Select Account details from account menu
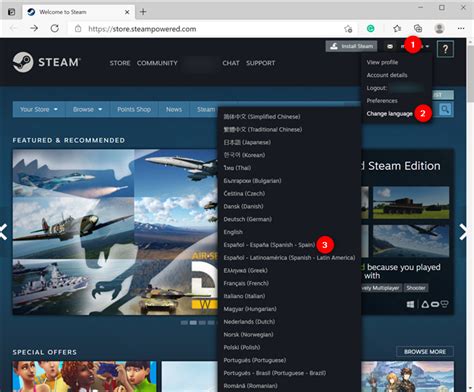The width and height of the screenshot is (474, 392). (387, 75)
